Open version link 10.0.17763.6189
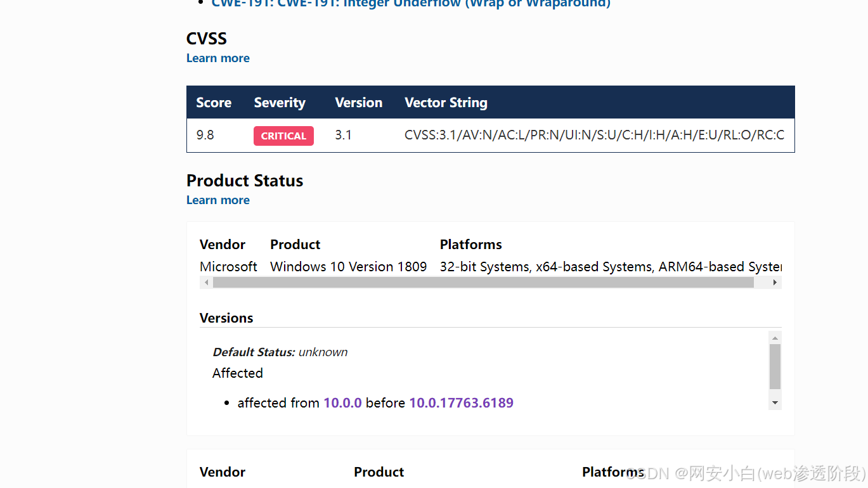Image resolution: width=868 pixels, height=488 pixels. pyautogui.click(x=461, y=403)
